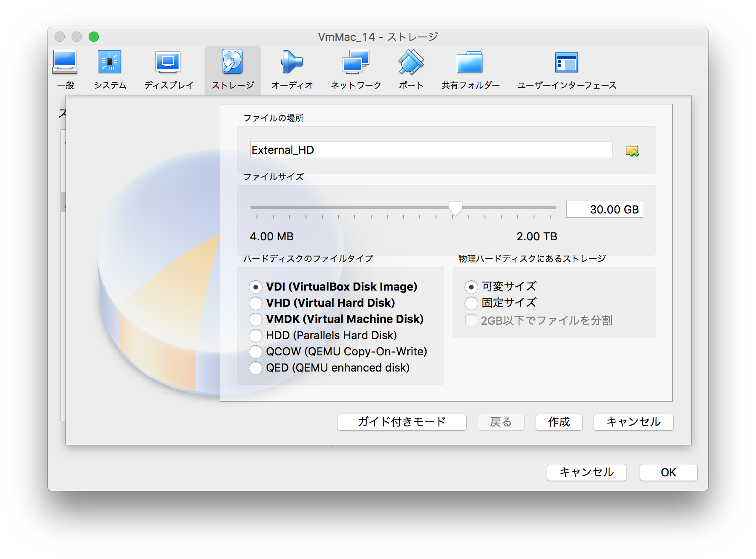Click the file size slider handle

click(x=456, y=208)
